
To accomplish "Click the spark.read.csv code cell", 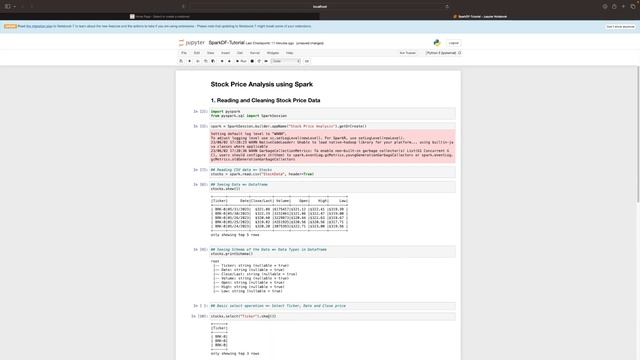I will 332,172.
